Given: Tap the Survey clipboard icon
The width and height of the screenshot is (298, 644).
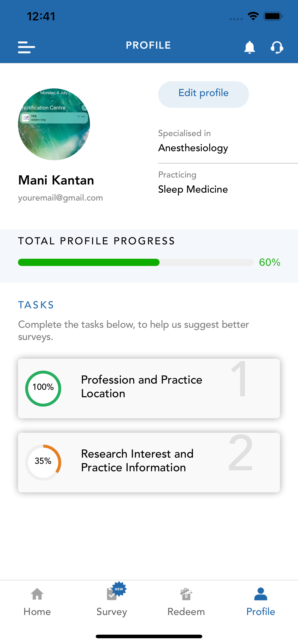Looking at the screenshot, I should point(112,594).
